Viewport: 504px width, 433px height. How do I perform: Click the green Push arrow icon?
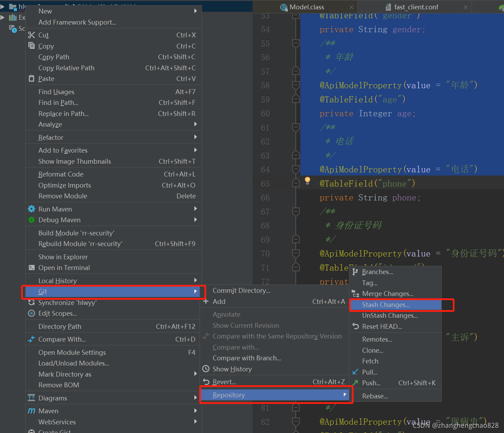pos(355,382)
